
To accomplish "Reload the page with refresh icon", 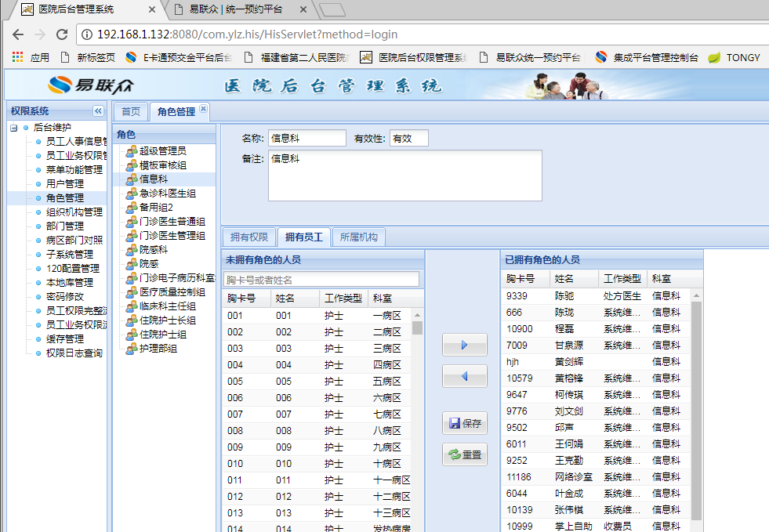I will pyautogui.click(x=62, y=34).
